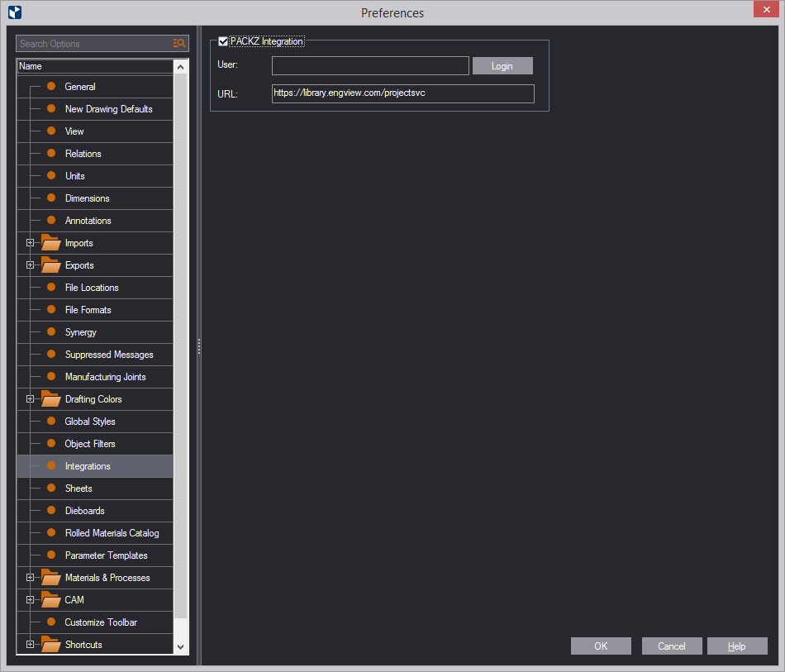Click the search icon in Search Options

point(179,44)
